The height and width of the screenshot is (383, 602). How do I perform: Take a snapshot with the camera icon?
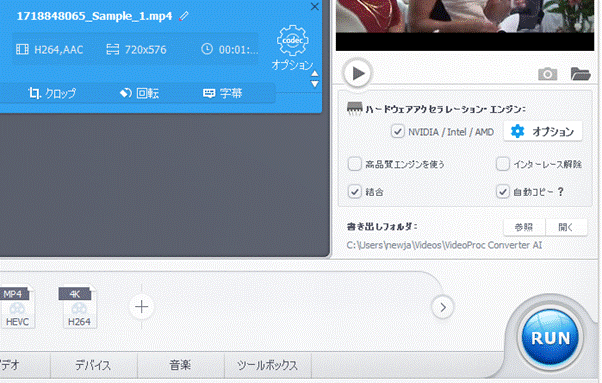547,74
